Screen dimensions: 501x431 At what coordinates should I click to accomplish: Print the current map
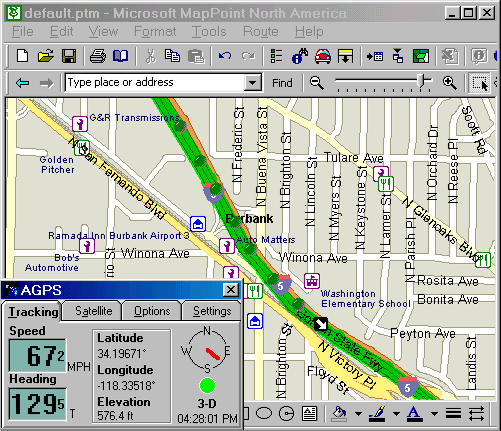click(x=98, y=56)
